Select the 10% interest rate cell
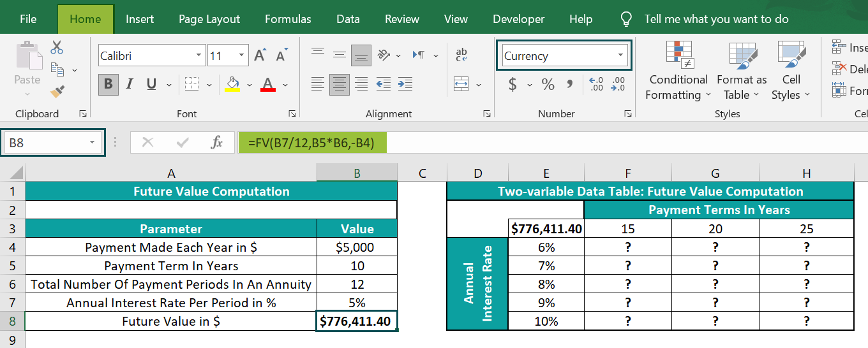The image size is (868, 348). 546,321
